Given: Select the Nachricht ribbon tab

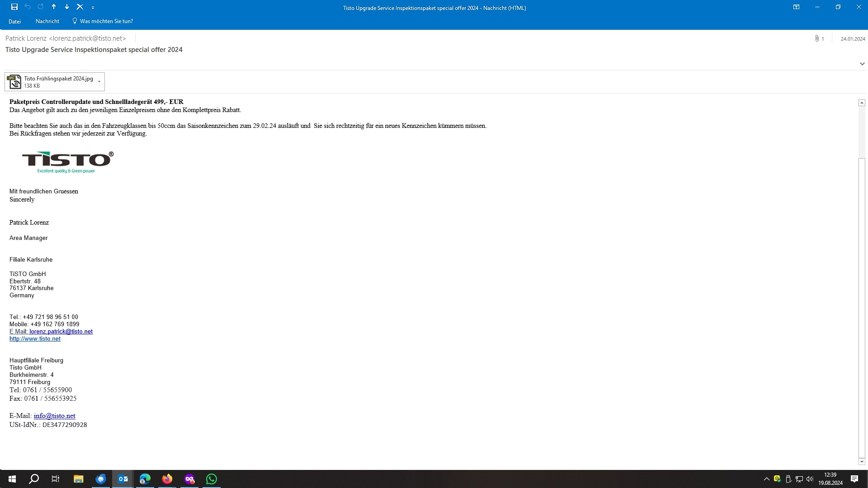Looking at the screenshot, I should (47, 21).
